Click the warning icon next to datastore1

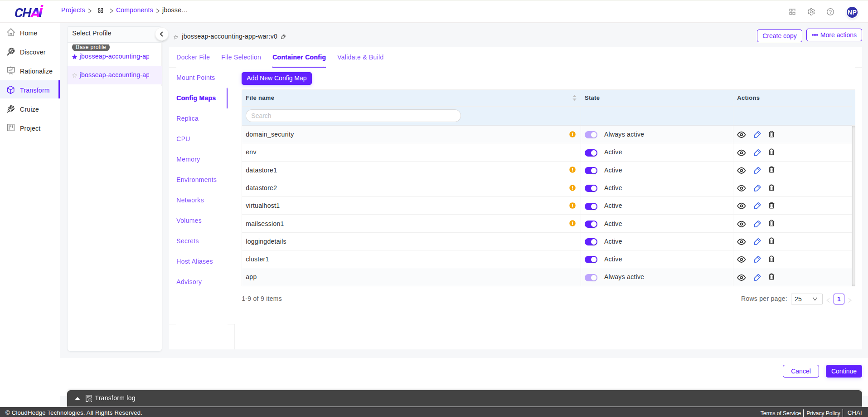[x=572, y=170]
